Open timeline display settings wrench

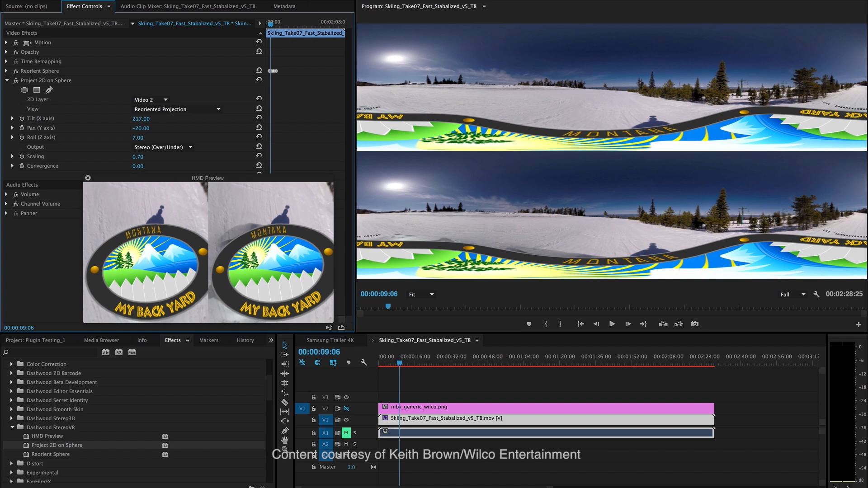tap(363, 362)
